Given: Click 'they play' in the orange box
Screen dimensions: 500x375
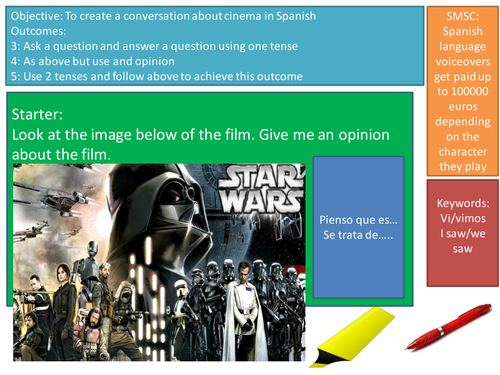Looking at the screenshot, I should point(463,166).
